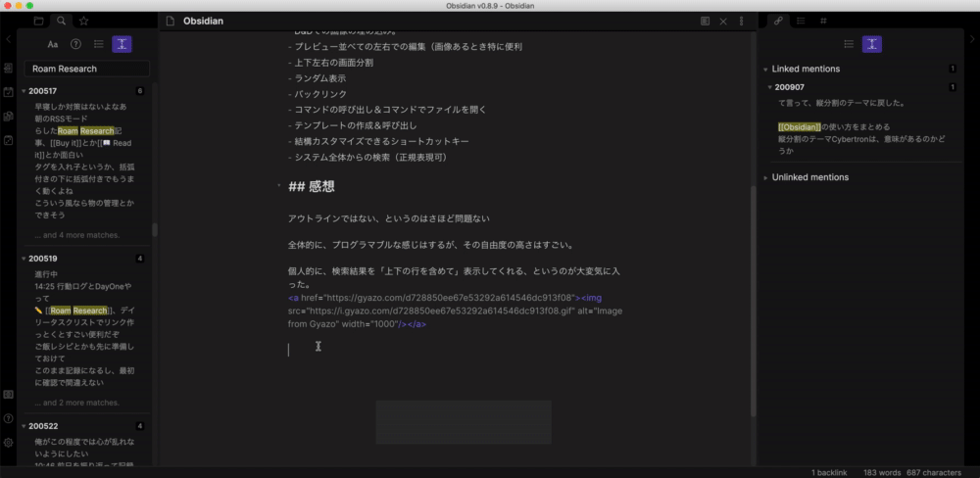Viewport: 980px width, 478px height.
Task: Toggle show more context in search
Action: [121, 44]
